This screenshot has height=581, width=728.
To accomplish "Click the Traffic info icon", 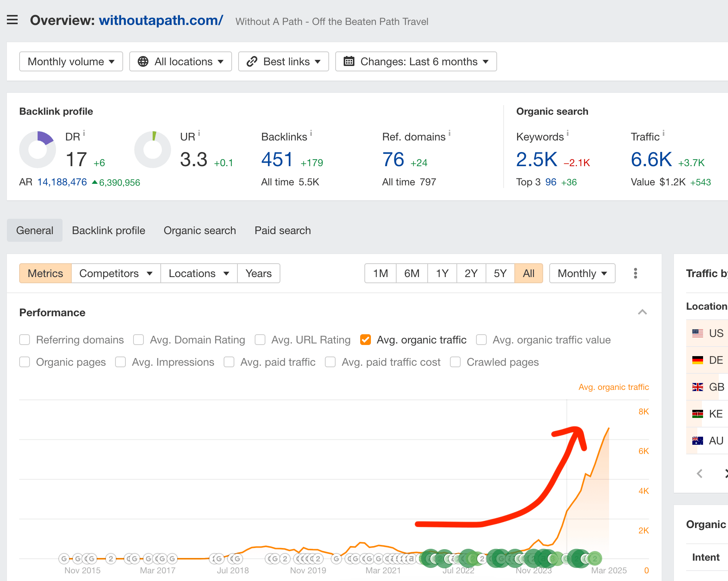I will coord(664,133).
